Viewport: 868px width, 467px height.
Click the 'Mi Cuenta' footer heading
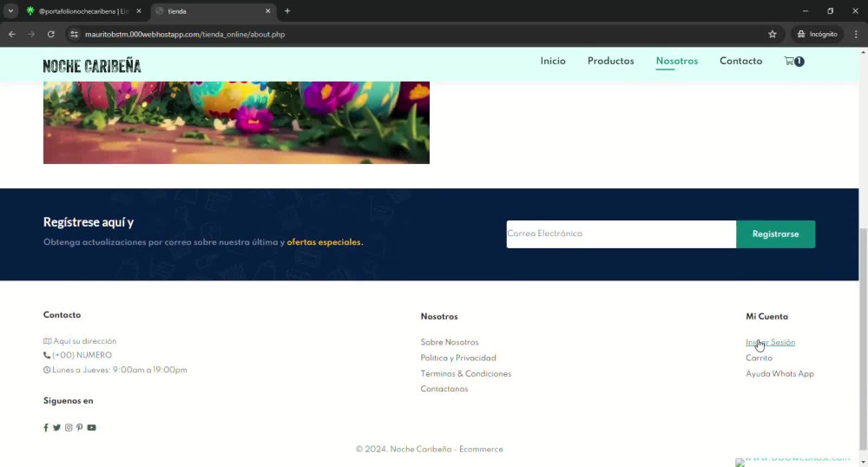point(766,317)
